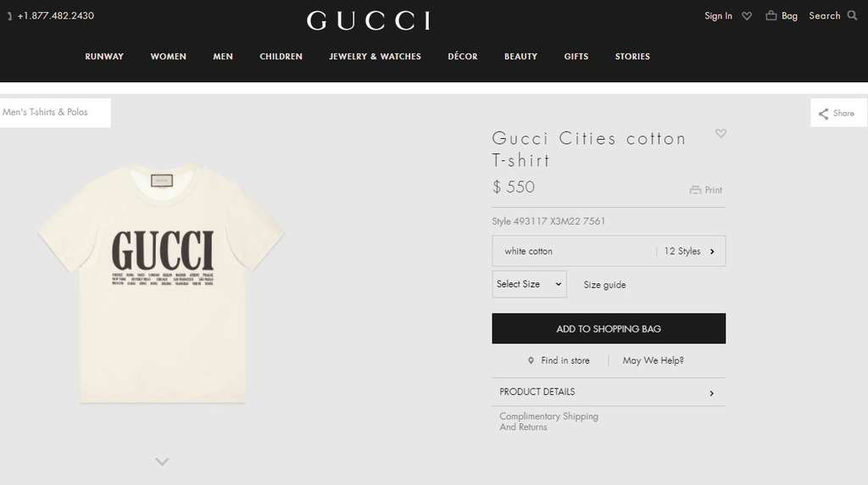Go to Men's T-shirts & Polos breadcrumb
Image resolution: width=868 pixels, height=485 pixels.
[x=45, y=112]
